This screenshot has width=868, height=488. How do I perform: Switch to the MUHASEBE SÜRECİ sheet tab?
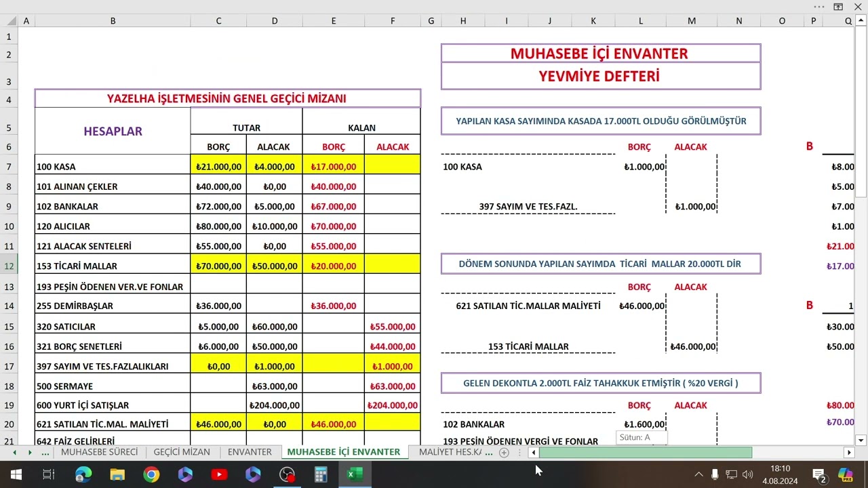point(100,452)
